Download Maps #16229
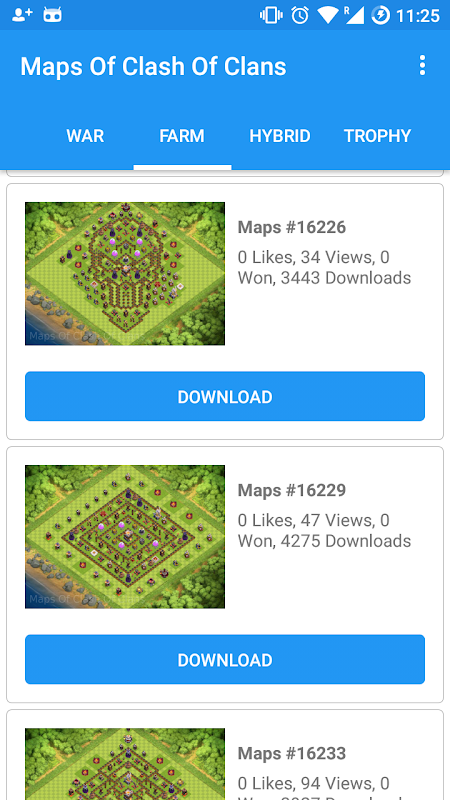This screenshot has width=450, height=800. (225, 659)
